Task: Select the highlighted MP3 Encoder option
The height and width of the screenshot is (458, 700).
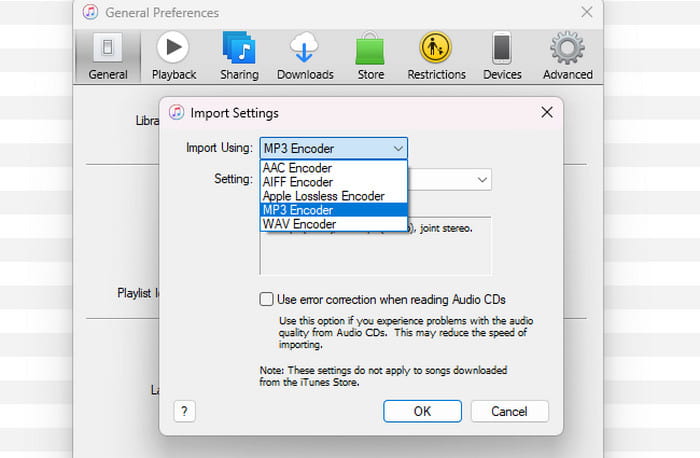Action: [x=333, y=210]
